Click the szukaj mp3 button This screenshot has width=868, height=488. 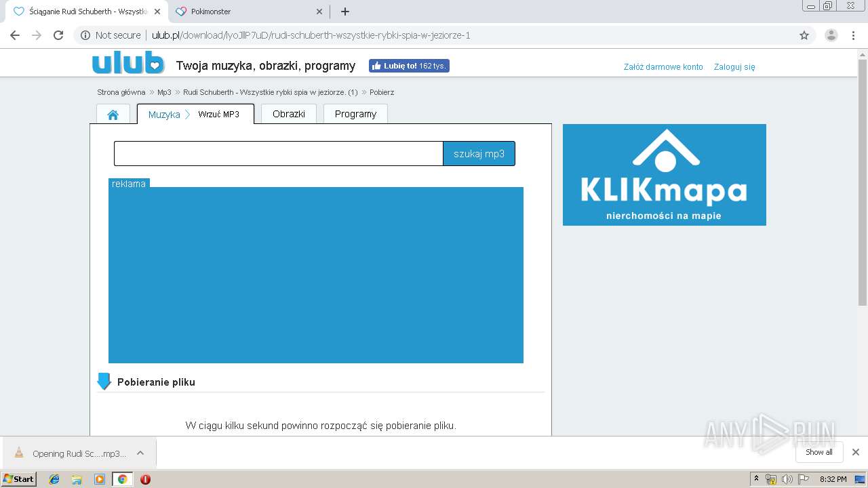click(x=479, y=154)
